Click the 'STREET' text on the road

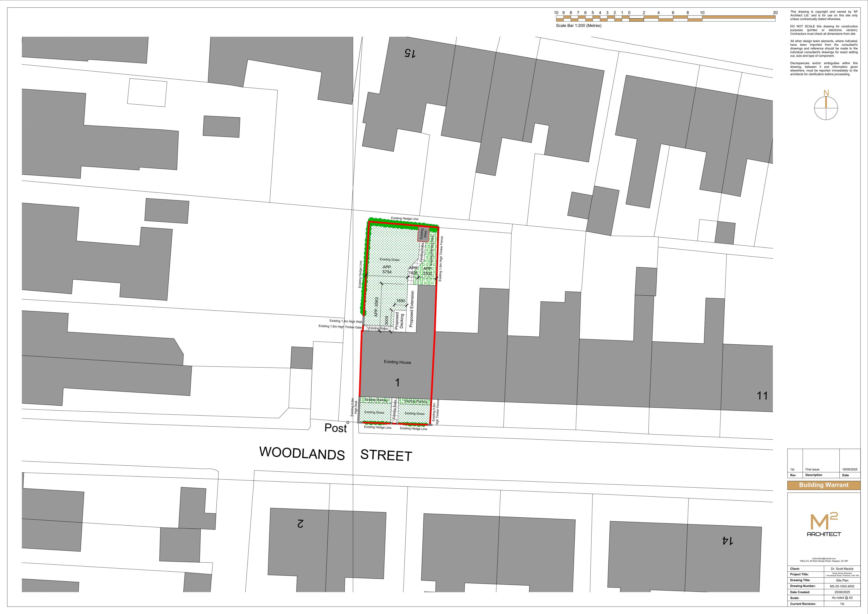pyautogui.click(x=386, y=455)
